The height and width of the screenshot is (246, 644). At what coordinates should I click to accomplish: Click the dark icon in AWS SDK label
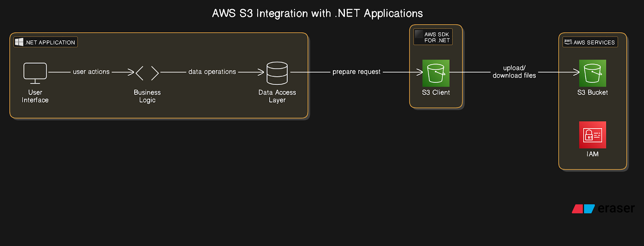[419, 34]
